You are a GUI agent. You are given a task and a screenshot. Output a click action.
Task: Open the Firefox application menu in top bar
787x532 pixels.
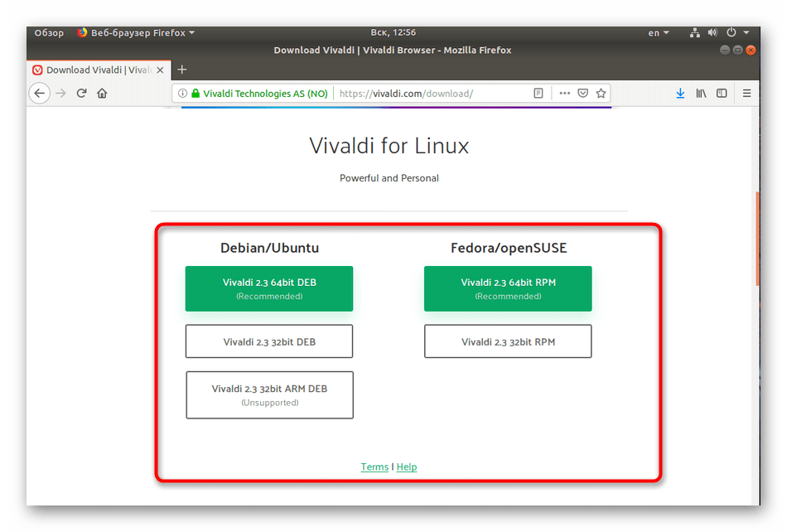coord(136,33)
